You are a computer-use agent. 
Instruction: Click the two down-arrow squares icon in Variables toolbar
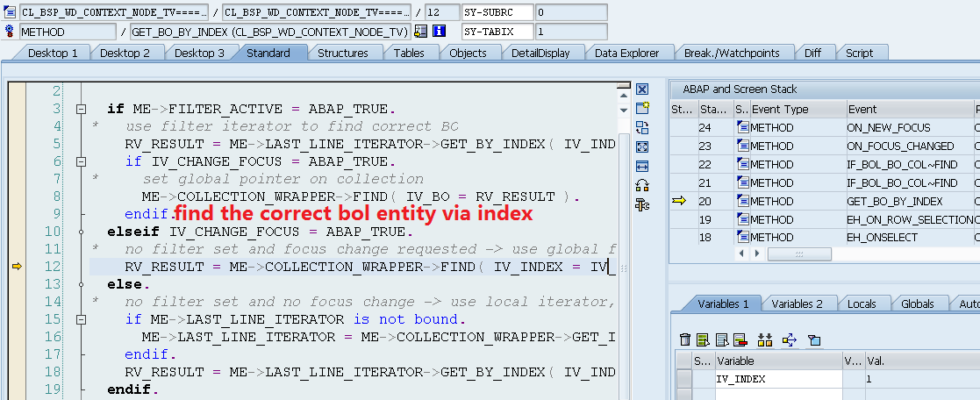(765, 340)
